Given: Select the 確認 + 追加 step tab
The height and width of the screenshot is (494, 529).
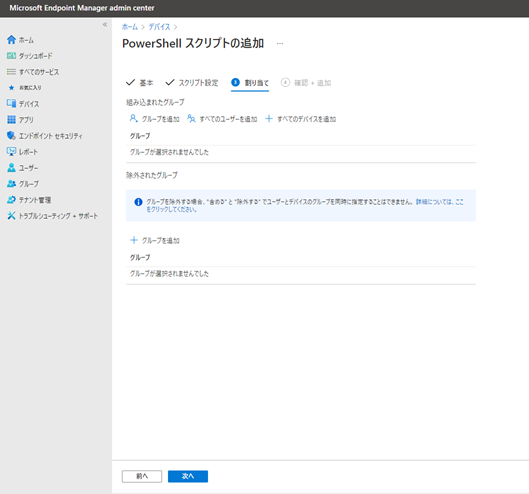Looking at the screenshot, I should pyautogui.click(x=306, y=83).
